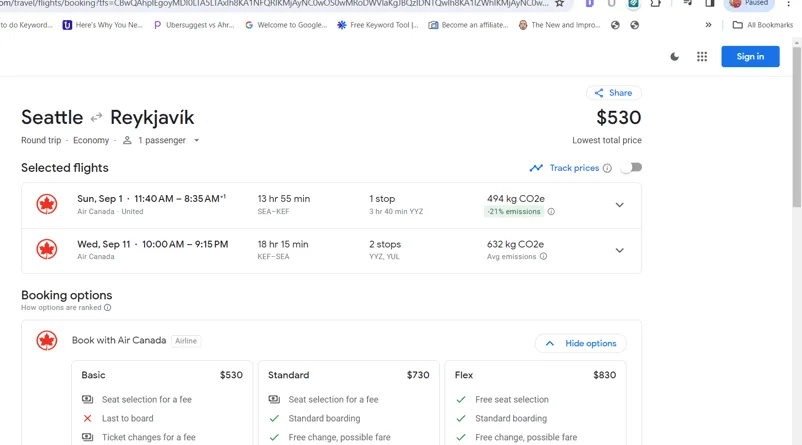This screenshot has width=802, height=445.
Task: Open the Extensions puzzle icon
Action: (655, 4)
